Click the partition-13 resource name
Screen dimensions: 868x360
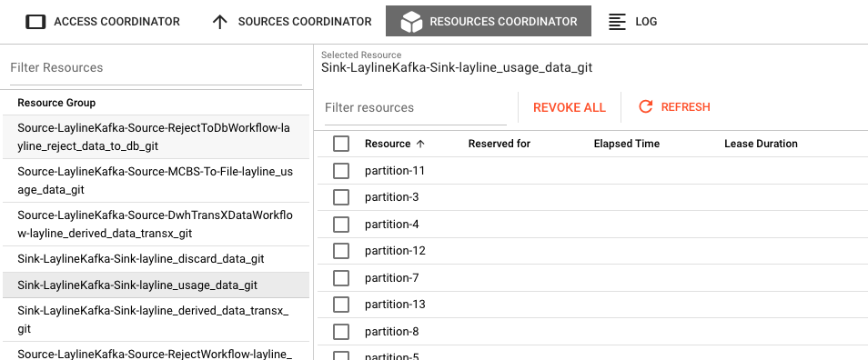coord(395,305)
